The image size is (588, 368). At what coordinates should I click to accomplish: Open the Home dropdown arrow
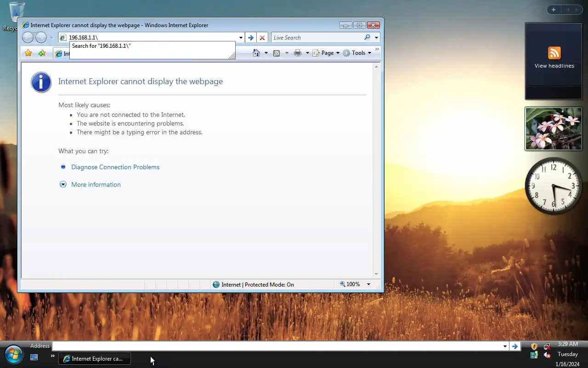266,53
